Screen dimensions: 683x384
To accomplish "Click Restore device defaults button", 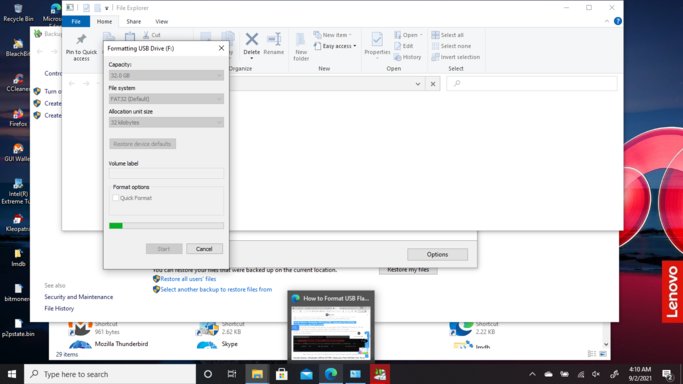I will (142, 144).
